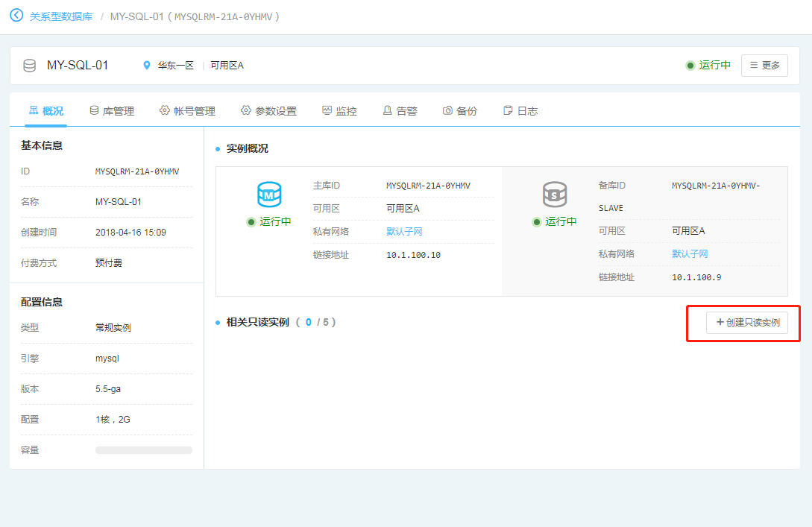This screenshot has height=527, width=812.
Task: Click the 概况 tab icon
Action: [34, 110]
